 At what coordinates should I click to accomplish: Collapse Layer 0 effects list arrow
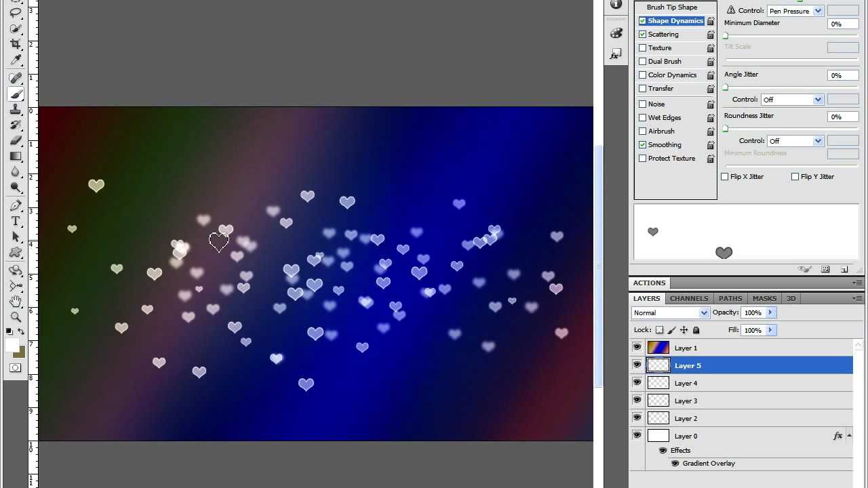click(849, 436)
